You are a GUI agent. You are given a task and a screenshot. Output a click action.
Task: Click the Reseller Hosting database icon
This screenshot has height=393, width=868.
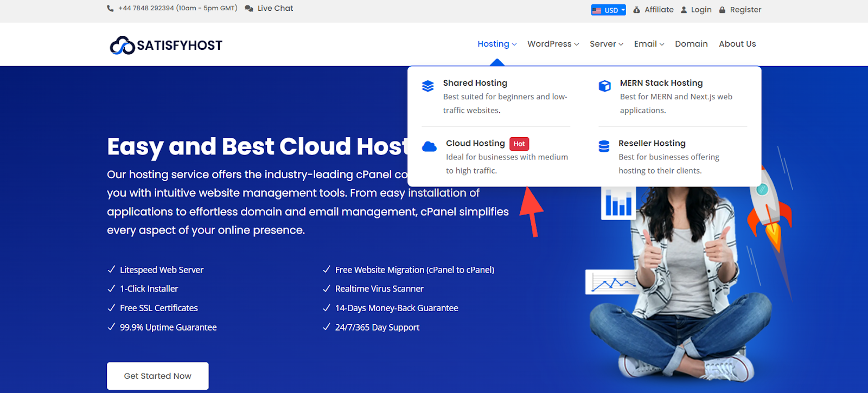[x=604, y=146]
